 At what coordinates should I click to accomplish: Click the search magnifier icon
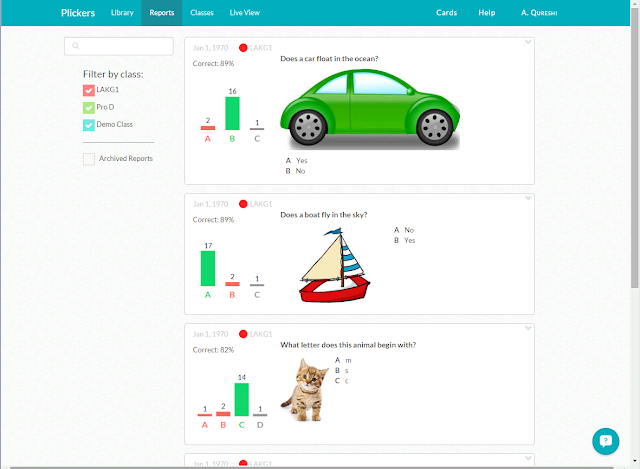76,46
